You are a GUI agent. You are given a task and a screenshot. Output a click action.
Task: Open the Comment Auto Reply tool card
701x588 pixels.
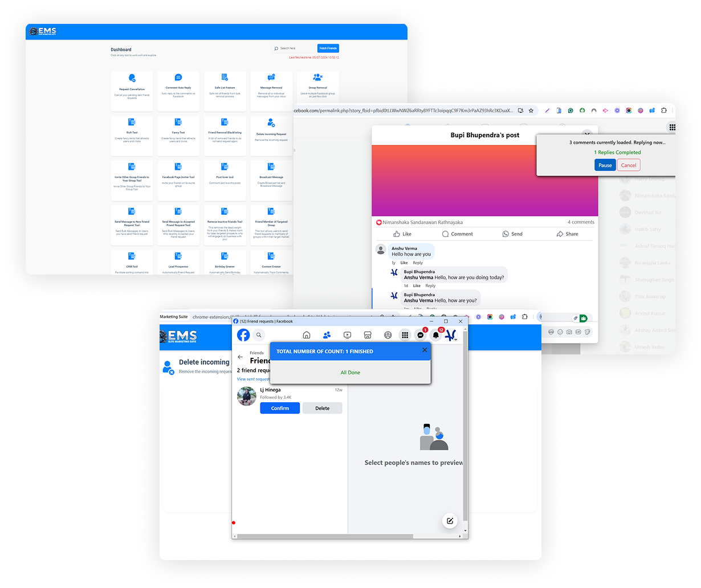[x=178, y=91]
